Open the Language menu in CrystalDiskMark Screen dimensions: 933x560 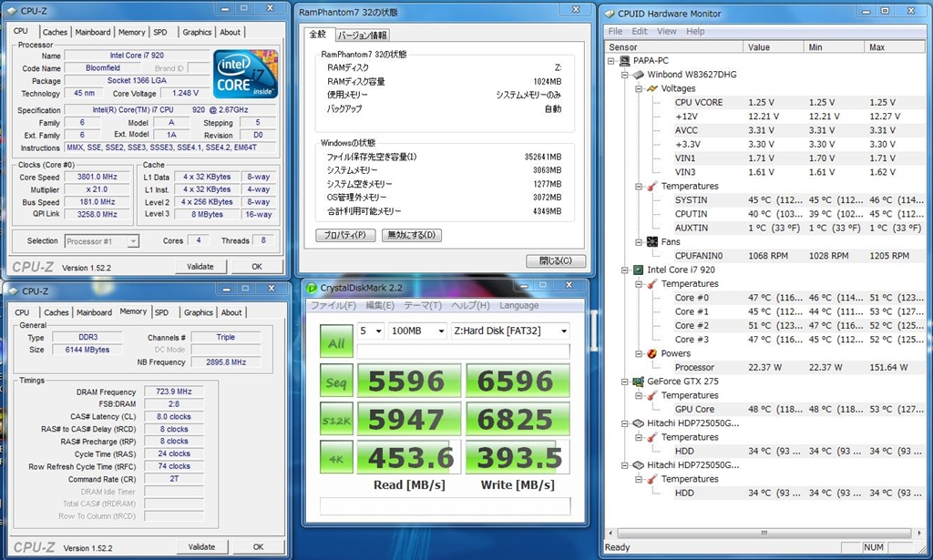click(518, 306)
